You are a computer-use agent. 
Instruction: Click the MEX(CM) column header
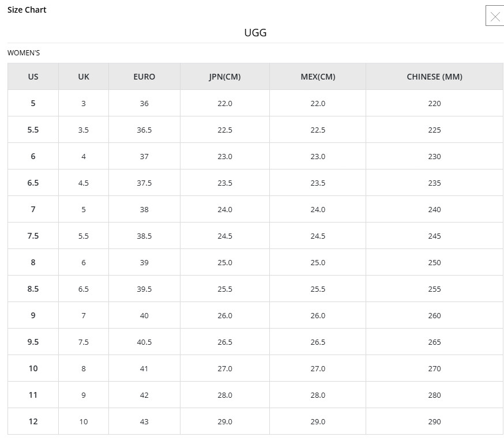[x=318, y=77]
